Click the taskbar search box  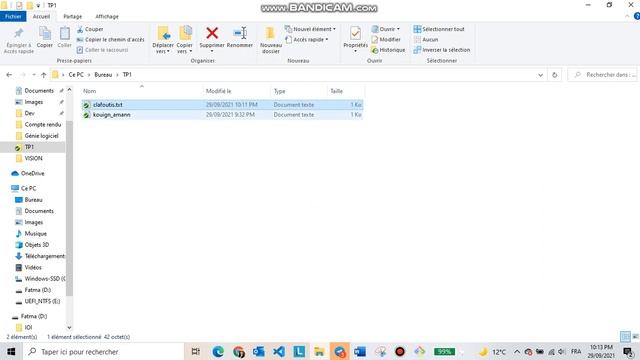point(102,351)
